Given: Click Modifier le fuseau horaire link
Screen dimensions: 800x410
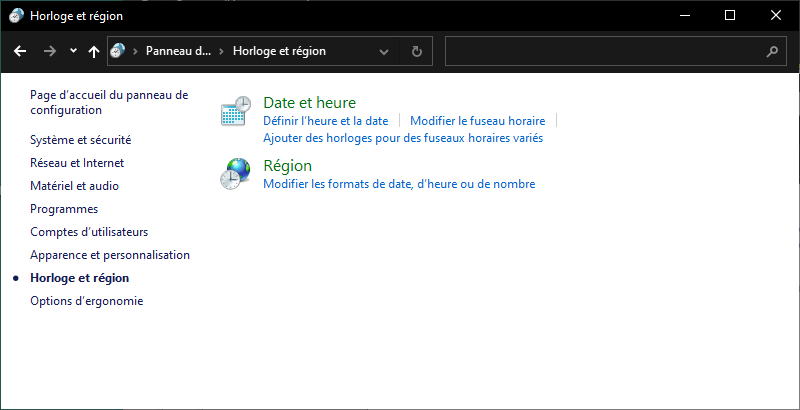Looking at the screenshot, I should (477, 121).
